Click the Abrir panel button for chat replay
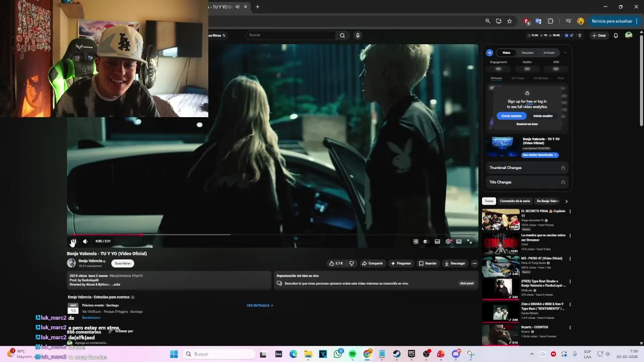Image resolution: width=644 pixels, height=362 pixels. point(466,283)
